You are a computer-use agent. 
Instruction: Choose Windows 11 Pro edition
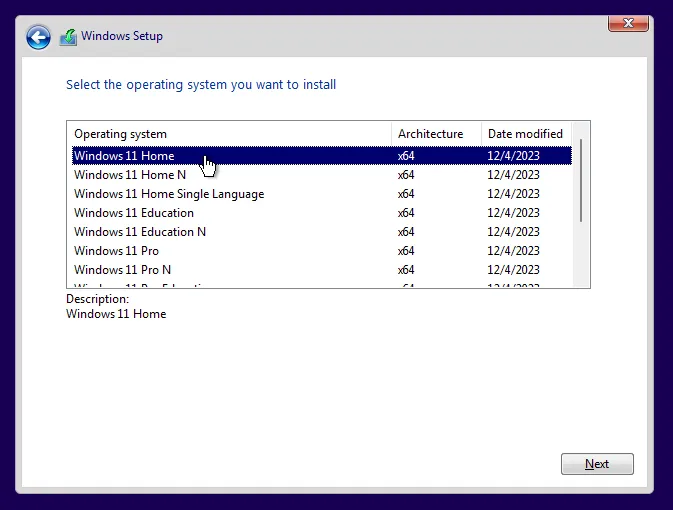117,251
